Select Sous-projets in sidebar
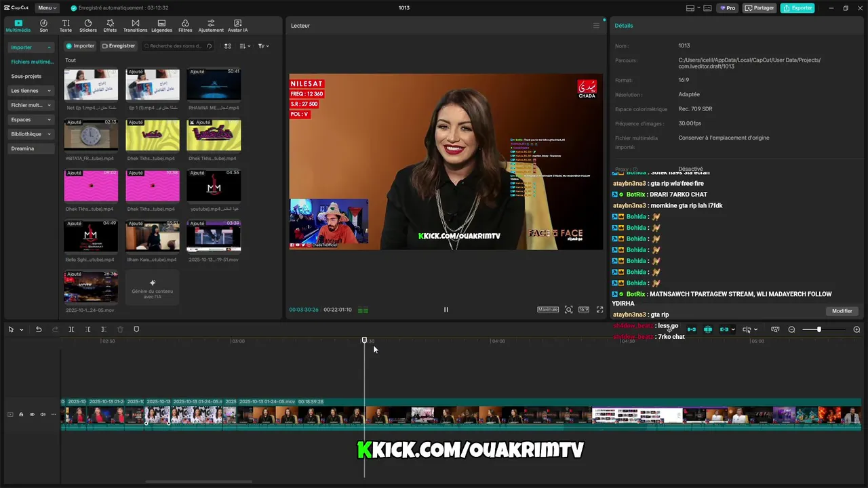The width and height of the screenshot is (868, 488). point(26,77)
